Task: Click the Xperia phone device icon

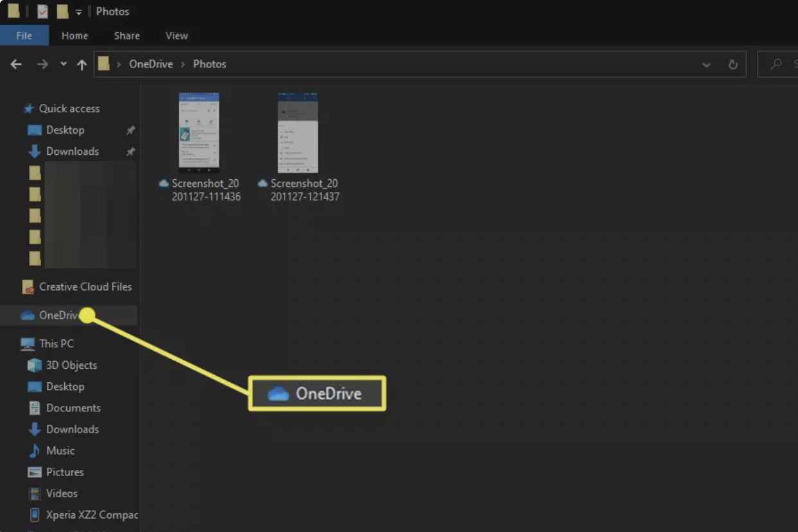Action: tap(35, 515)
